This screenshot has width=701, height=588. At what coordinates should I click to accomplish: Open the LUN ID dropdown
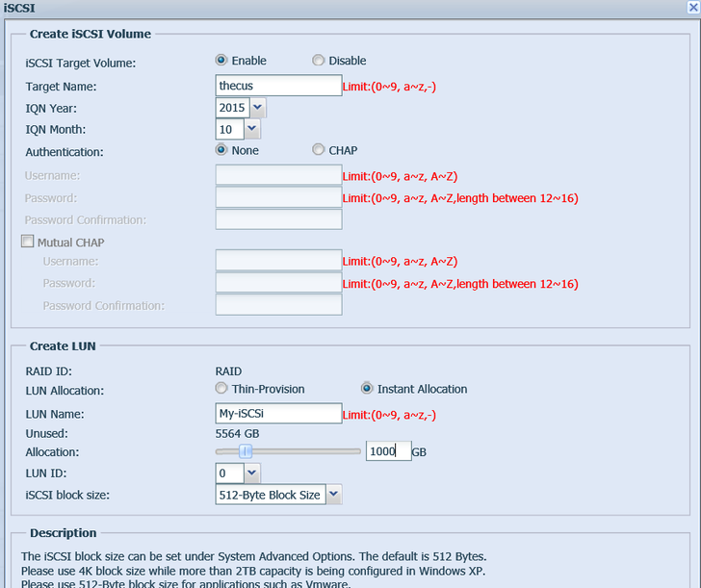[252, 473]
